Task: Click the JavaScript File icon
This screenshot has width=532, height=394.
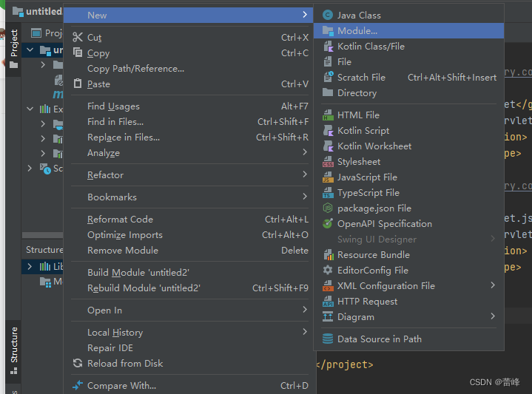Action: click(x=328, y=177)
